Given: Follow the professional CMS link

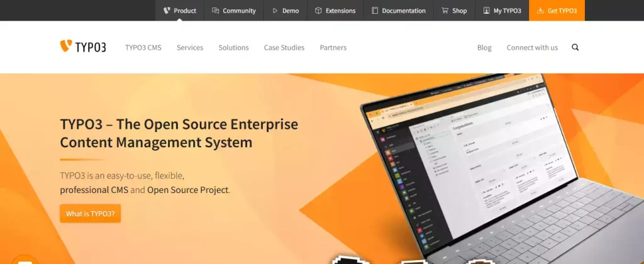Looking at the screenshot, I should click(x=94, y=190).
